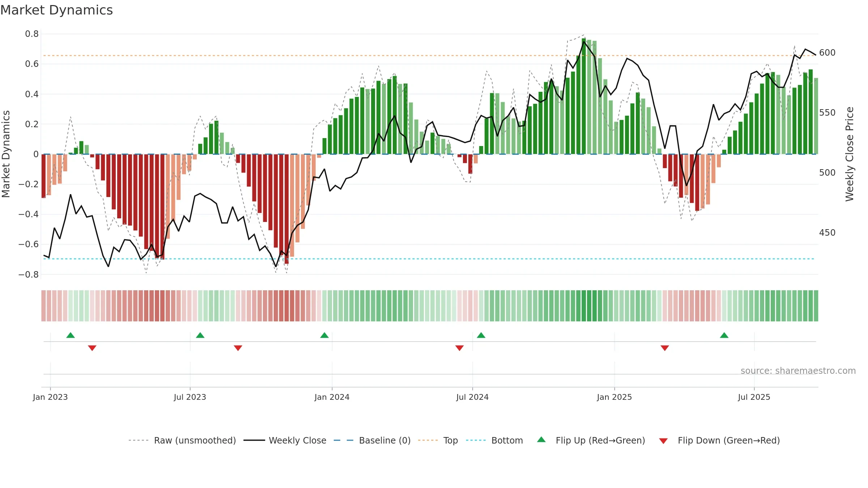This screenshot has width=868, height=488.
Task: Select the first flip-down marker in early 2023
Action: [x=92, y=348]
